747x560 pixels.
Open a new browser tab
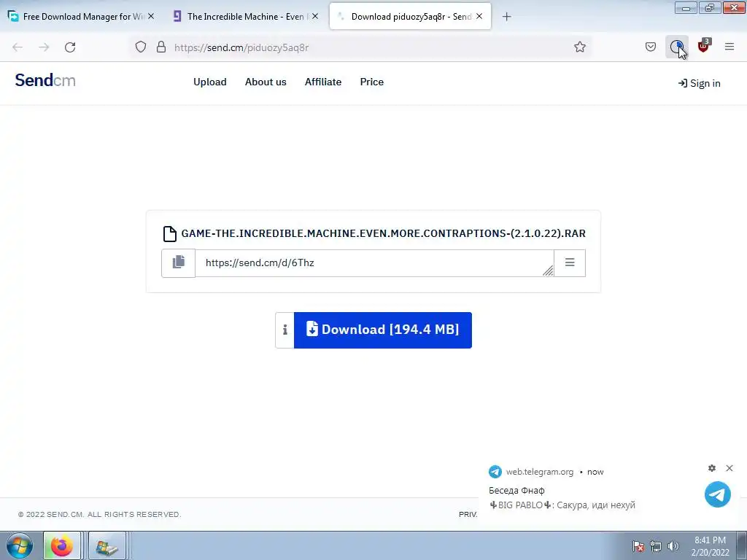506,17
